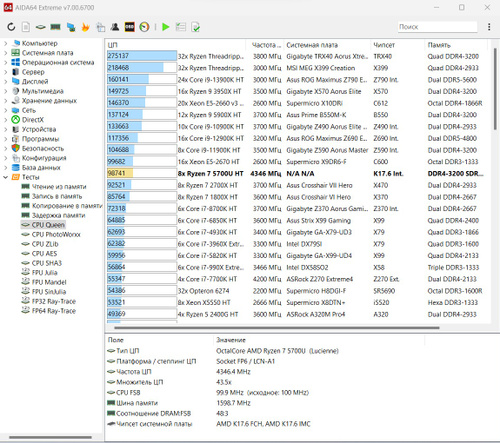This screenshot has width=500, height=443.
Task: Select the CPU ZLib benchmark
Action: click(45, 244)
